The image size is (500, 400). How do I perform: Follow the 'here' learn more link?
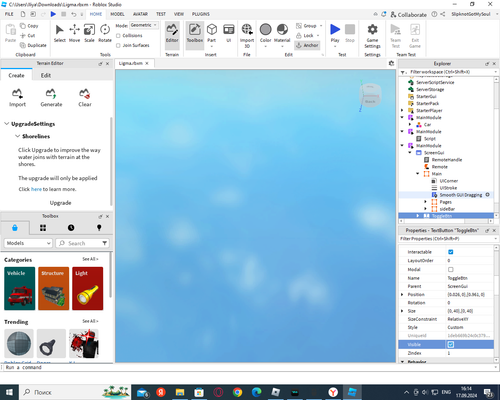click(x=36, y=189)
